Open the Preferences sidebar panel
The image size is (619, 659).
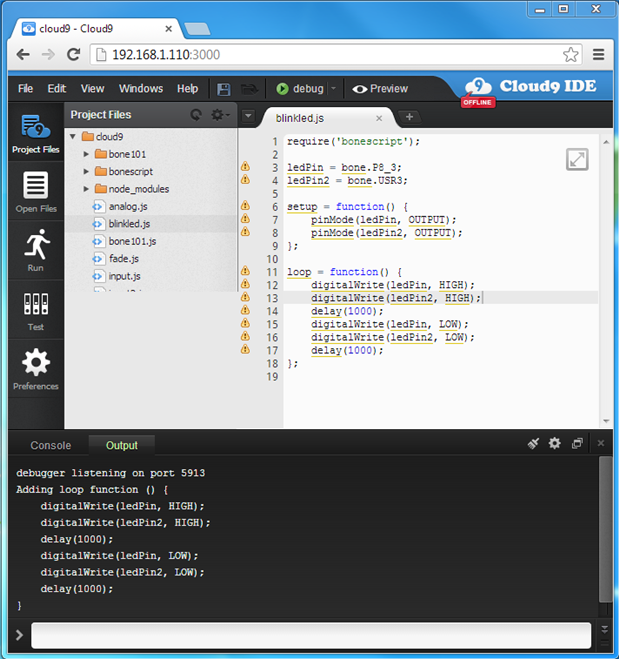(36, 369)
